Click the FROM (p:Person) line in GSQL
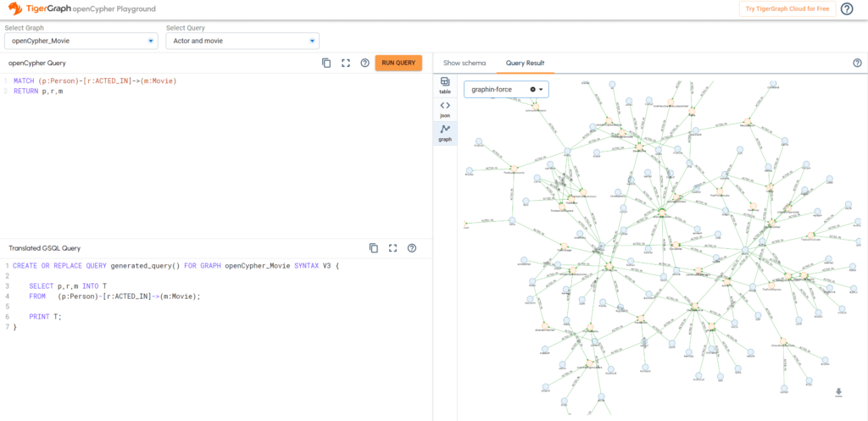Viewport: 868px width, 421px height. point(114,296)
